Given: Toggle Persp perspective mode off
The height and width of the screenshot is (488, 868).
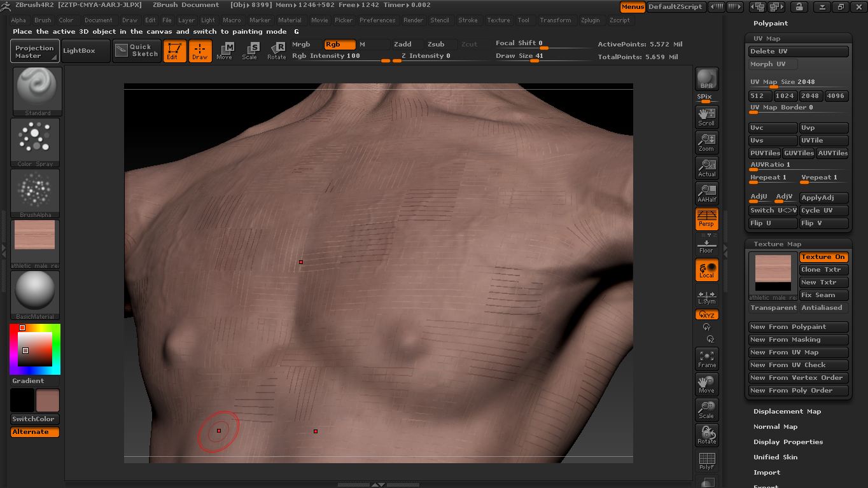Looking at the screenshot, I should click(706, 218).
